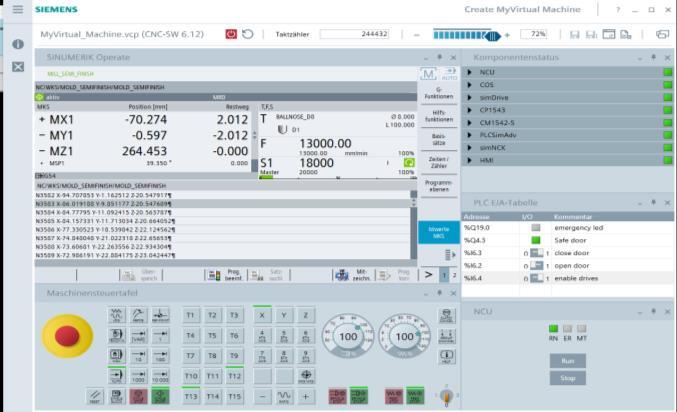The width and height of the screenshot is (677, 412).
Task: Select the AUTO mode key on panel
Action: click(x=117, y=376)
